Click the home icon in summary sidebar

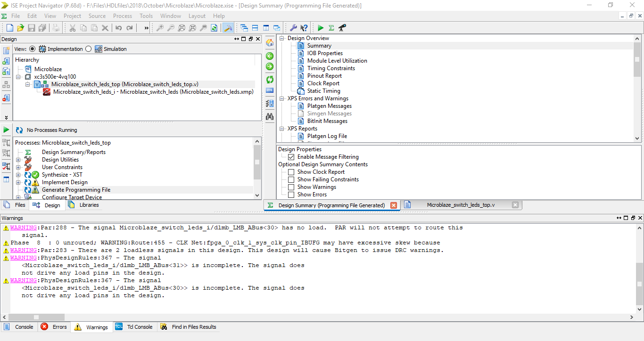tap(270, 43)
